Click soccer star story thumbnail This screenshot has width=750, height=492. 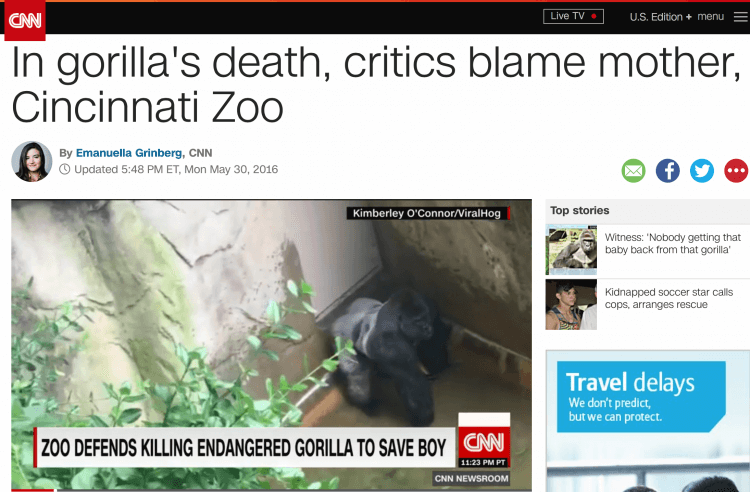[x=571, y=305]
